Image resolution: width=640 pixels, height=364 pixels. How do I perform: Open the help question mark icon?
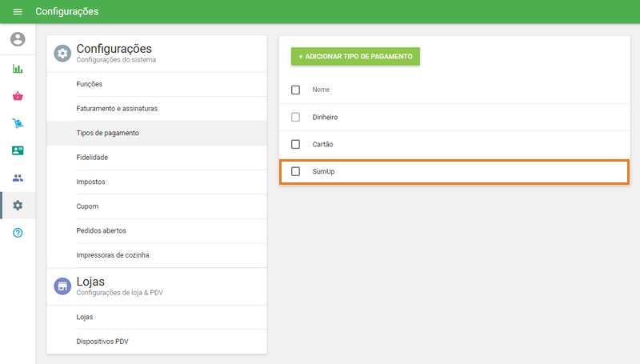point(18,233)
